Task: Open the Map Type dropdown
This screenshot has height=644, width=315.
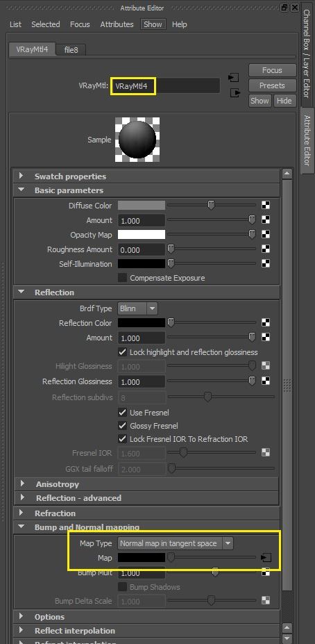Action: tap(176, 543)
